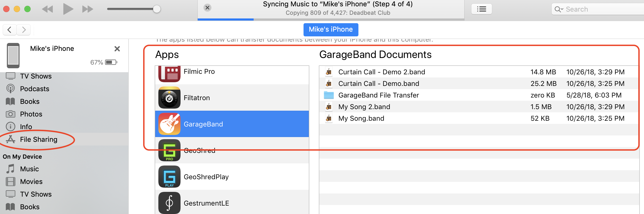The height and width of the screenshot is (214, 644).
Task: Select the GarageBand File Transfer folder
Action: pos(479,95)
